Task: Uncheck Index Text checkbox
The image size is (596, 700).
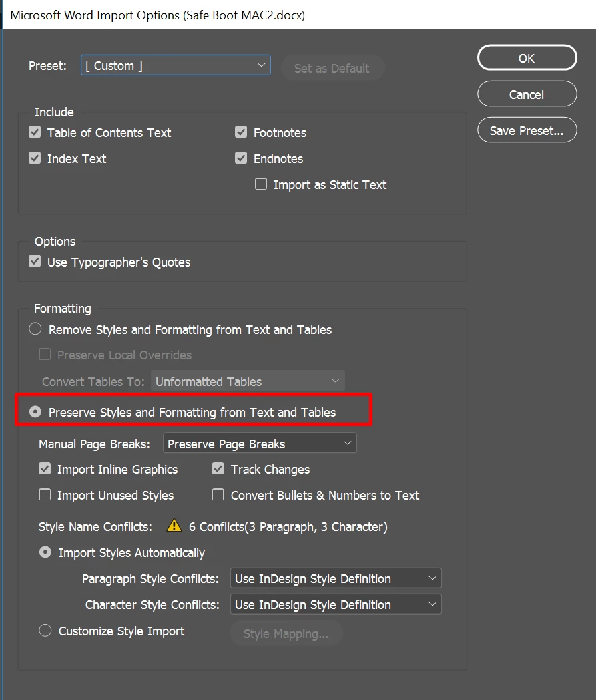Action: click(x=35, y=158)
